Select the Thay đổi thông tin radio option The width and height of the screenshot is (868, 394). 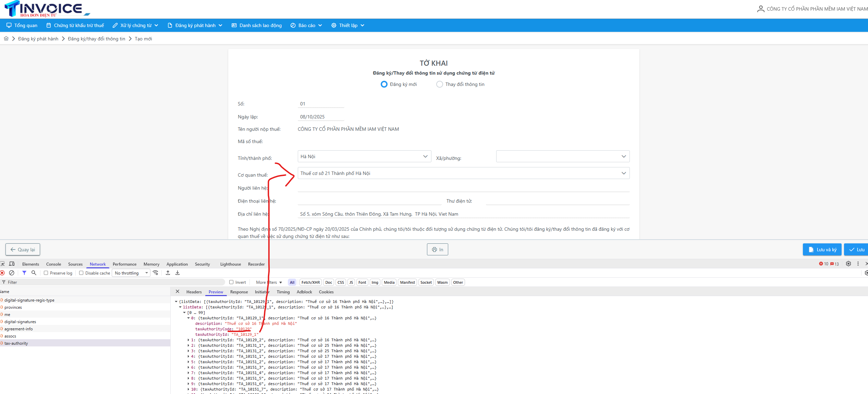(439, 84)
